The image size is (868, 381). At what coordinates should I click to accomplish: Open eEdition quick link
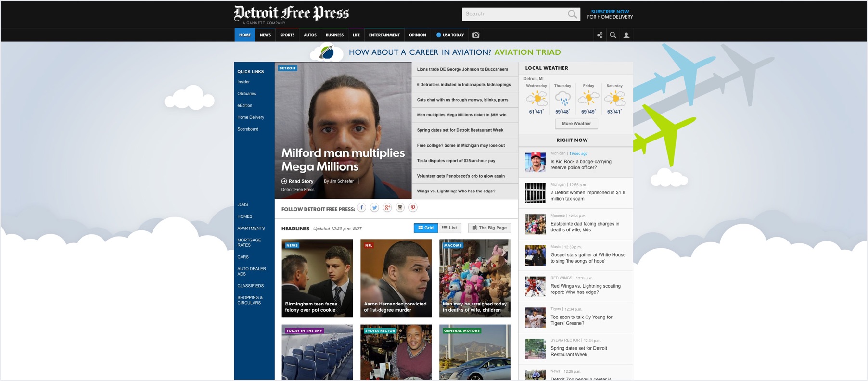click(x=244, y=105)
